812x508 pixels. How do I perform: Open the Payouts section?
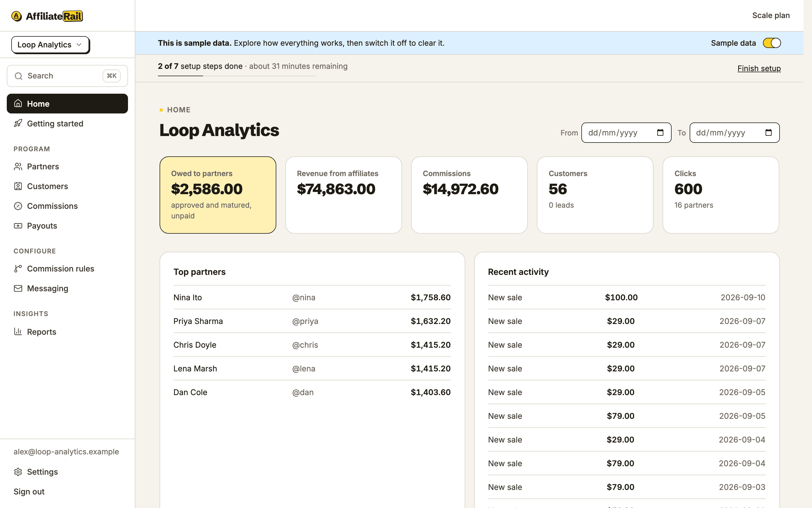pos(67,226)
